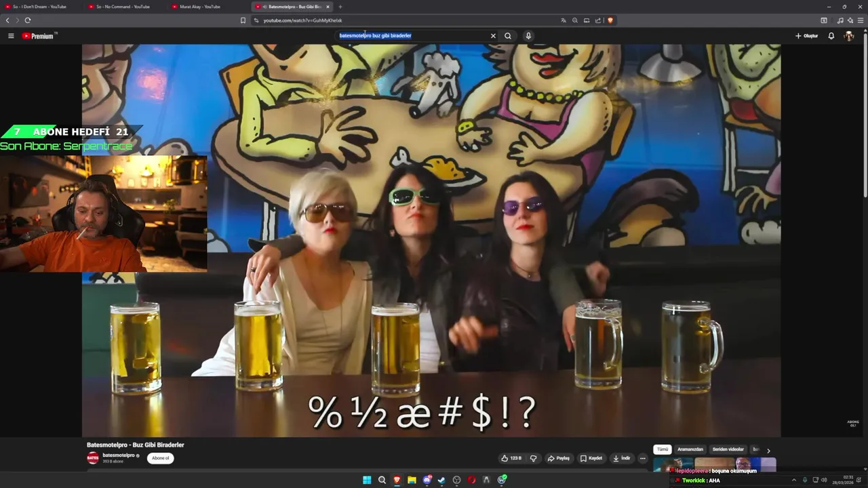Start voice search with microphone

coord(528,36)
